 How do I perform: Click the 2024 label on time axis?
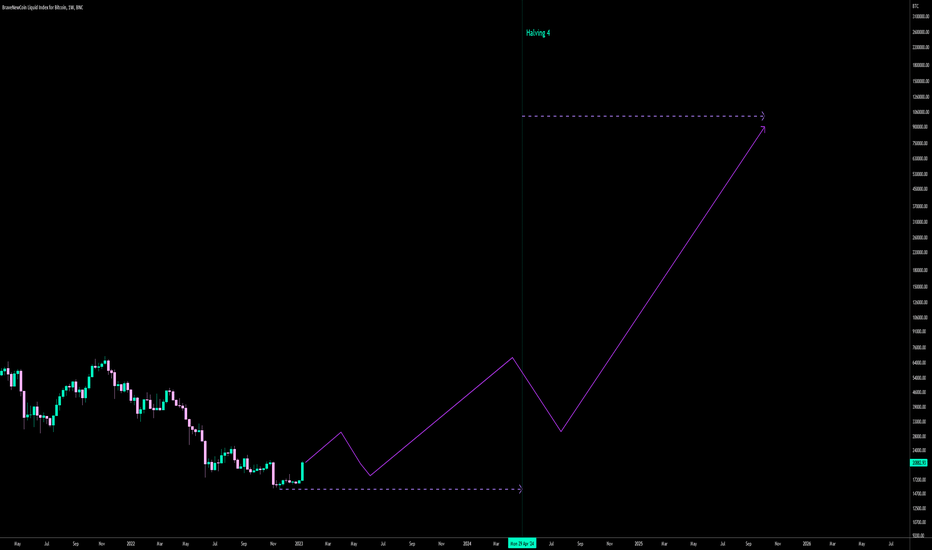(467, 543)
